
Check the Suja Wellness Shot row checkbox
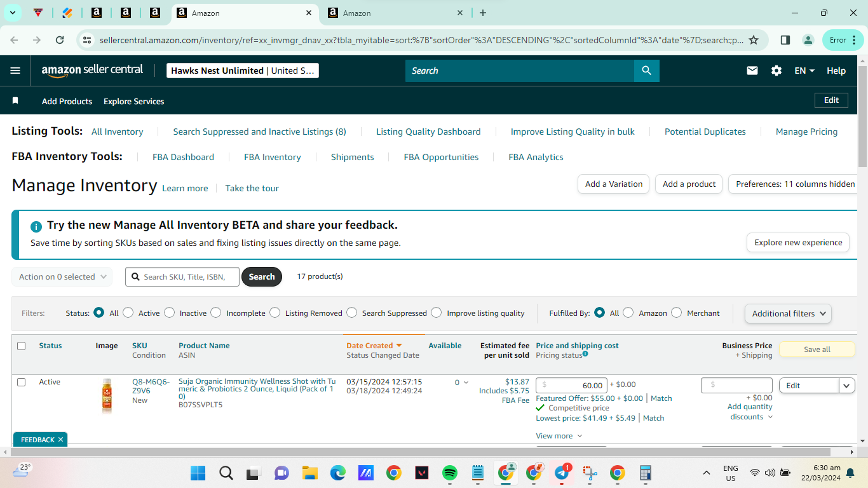22,383
